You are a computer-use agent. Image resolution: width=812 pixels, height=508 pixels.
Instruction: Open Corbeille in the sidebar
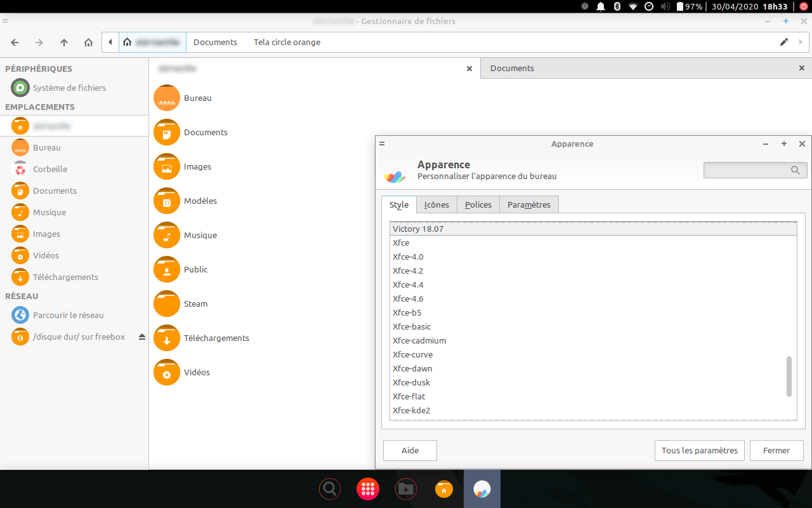[x=74, y=169]
